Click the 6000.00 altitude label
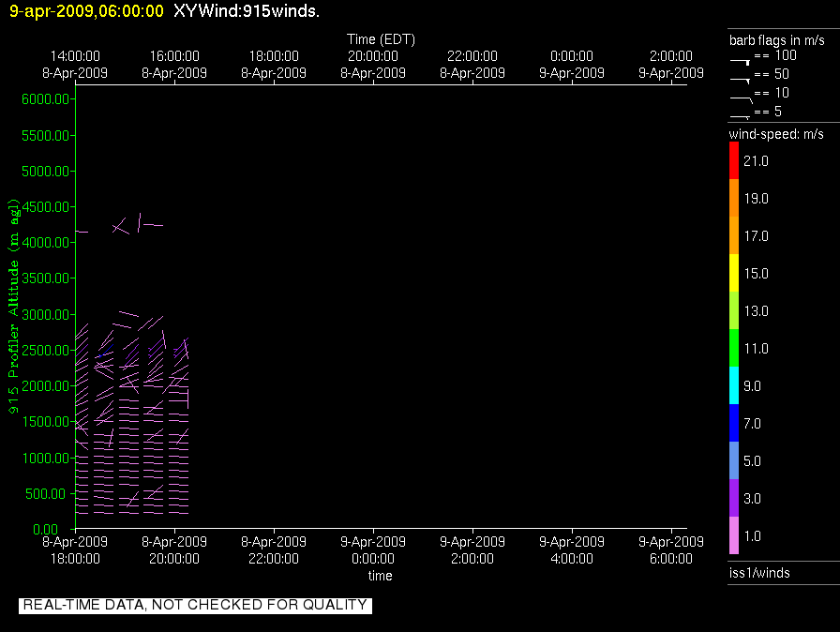This screenshot has width=840, height=632. 46,99
